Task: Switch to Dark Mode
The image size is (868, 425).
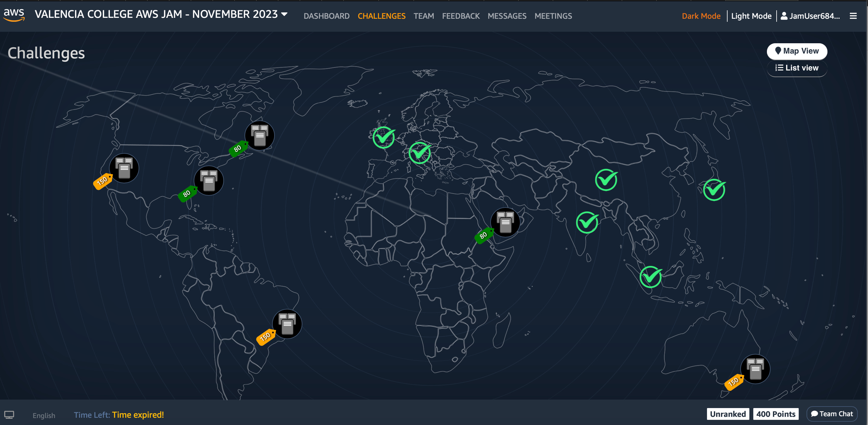Action: pyautogui.click(x=701, y=16)
